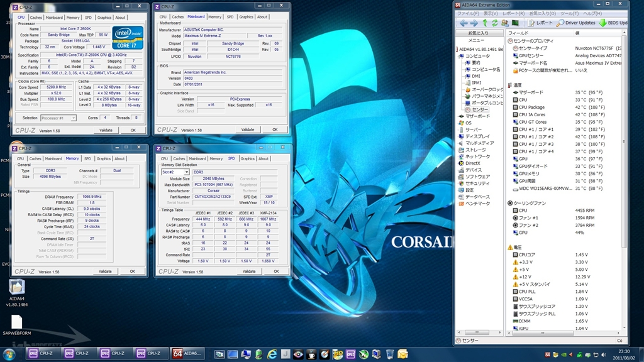Open the ファイル(F) menu in AIDA64
Image resolution: width=644 pixels, height=362 pixels.
[467, 13]
